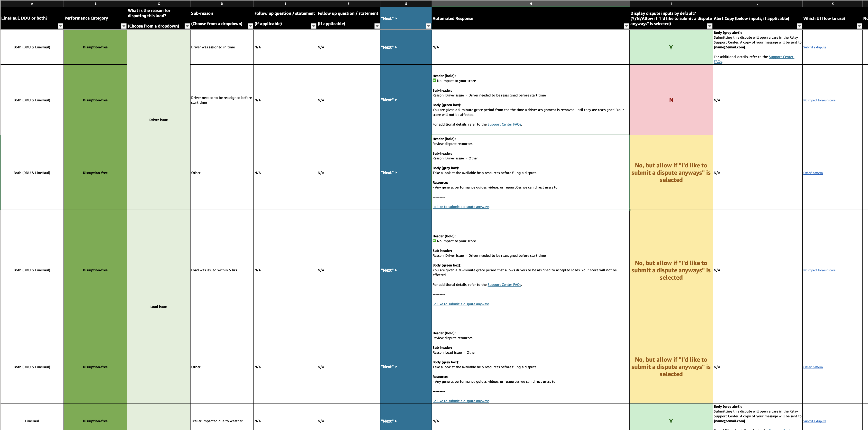Screen dimensions: 868x430
Task: Open 'Submit a dispute' link in the first data row
Action: 814,47
